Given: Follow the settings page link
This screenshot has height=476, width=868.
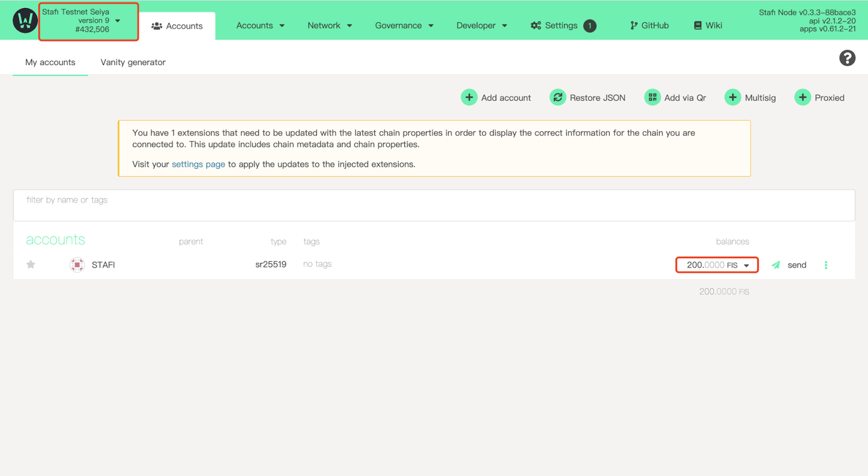Looking at the screenshot, I should [199, 164].
